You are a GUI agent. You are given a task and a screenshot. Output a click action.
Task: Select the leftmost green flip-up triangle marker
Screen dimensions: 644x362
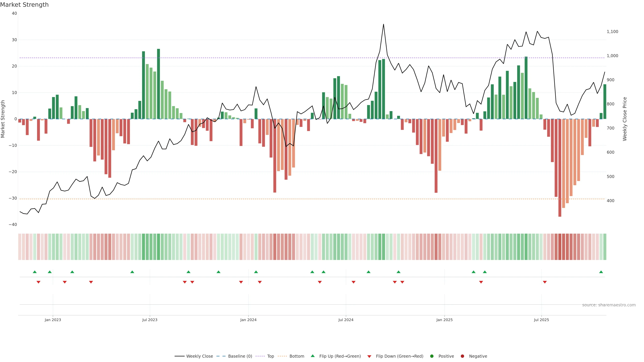point(35,272)
